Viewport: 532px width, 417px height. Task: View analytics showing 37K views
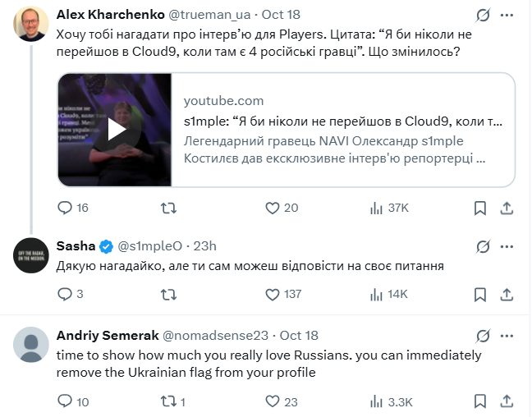click(378, 208)
